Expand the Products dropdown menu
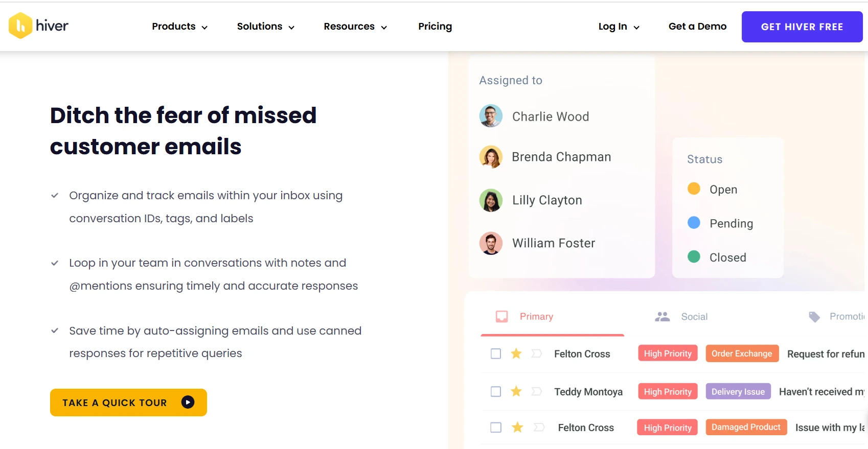 pos(179,27)
